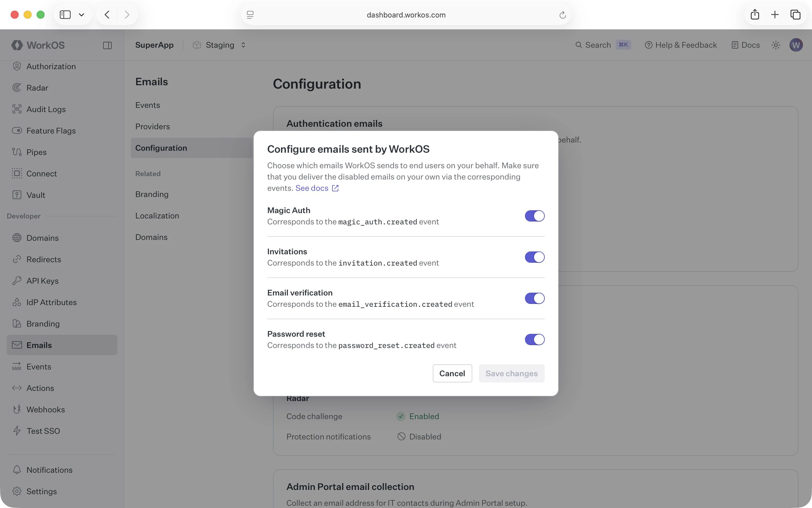
Task: Open the Vault icon in sidebar
Action: pos(17,195)
